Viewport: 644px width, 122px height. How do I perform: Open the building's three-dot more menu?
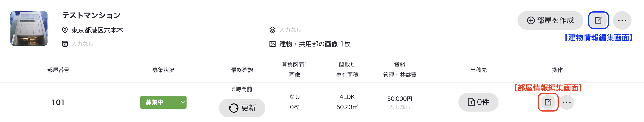point(622,20)
